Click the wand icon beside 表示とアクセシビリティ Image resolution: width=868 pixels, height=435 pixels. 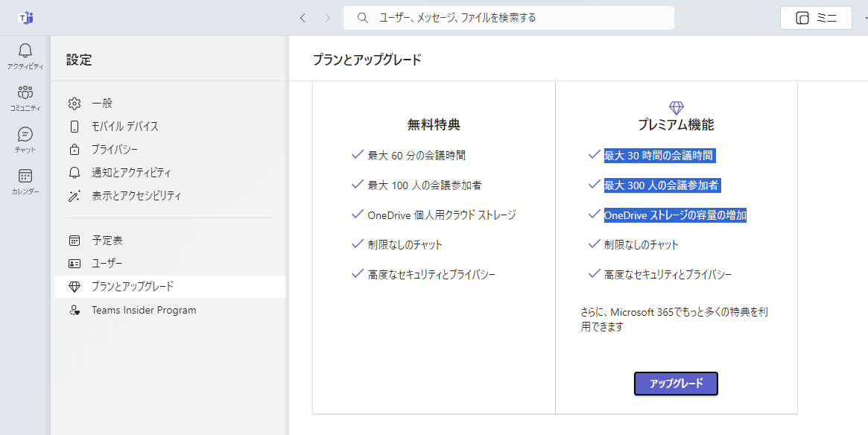pyautogui.click(x=75, y=195)
